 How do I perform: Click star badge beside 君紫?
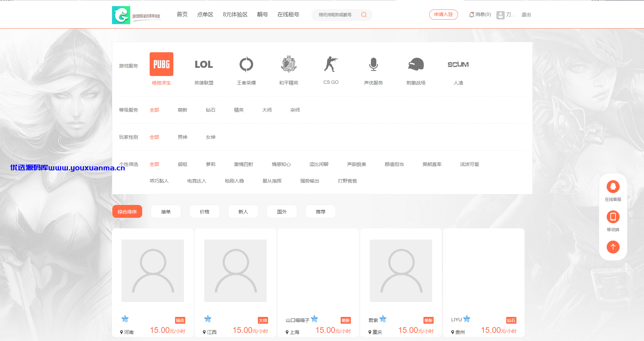point(383,319)
